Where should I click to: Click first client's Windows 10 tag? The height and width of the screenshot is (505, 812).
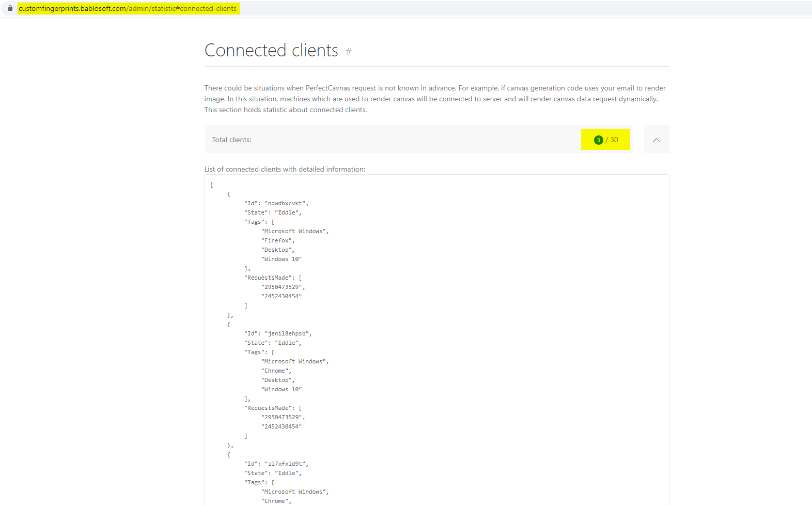(282, 259)
